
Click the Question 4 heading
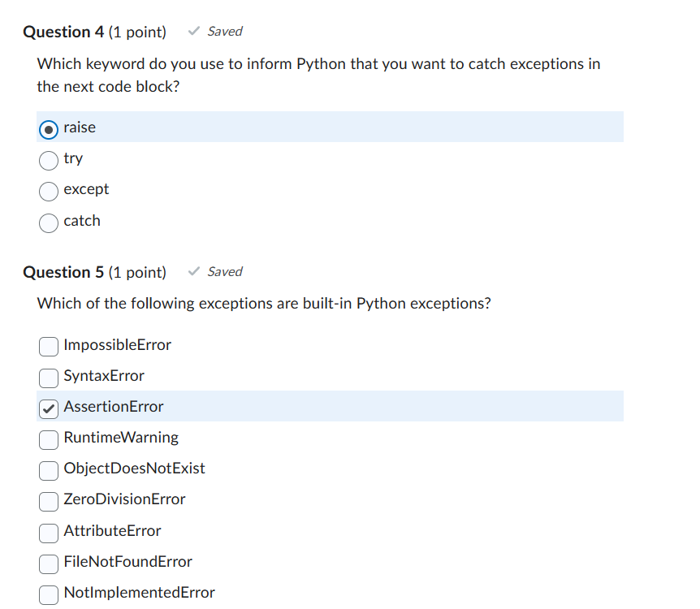tap(95, 32)
